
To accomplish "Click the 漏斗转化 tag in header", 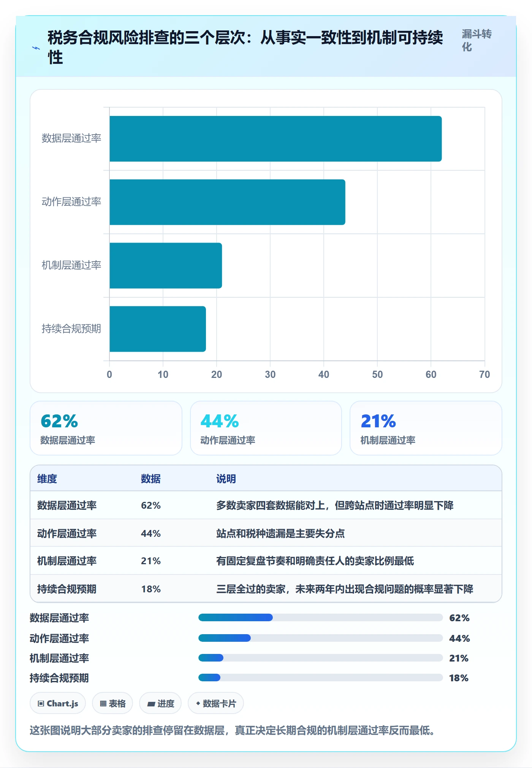I will point(477,40).
